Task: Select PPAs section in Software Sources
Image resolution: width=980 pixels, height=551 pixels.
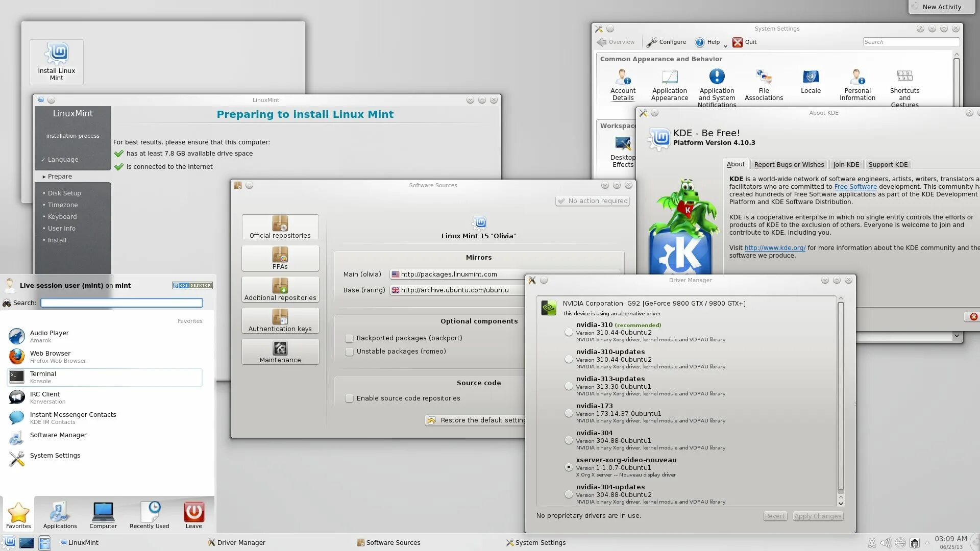Action: pos(280,259)
